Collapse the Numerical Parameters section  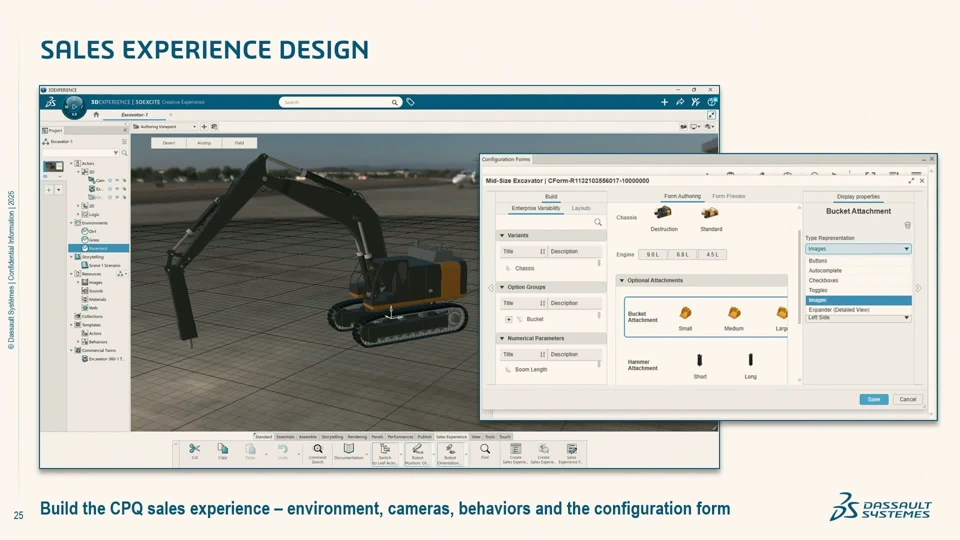coord(502,338)
